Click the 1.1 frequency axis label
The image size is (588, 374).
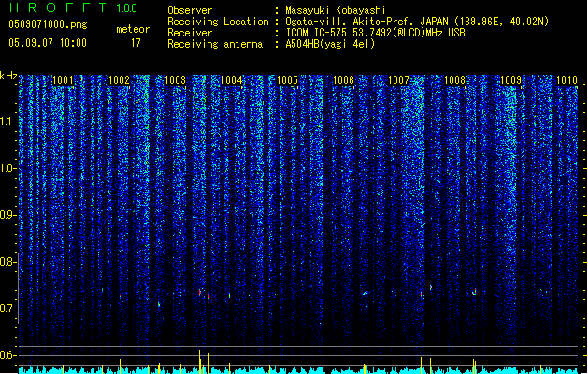point(7,122)
